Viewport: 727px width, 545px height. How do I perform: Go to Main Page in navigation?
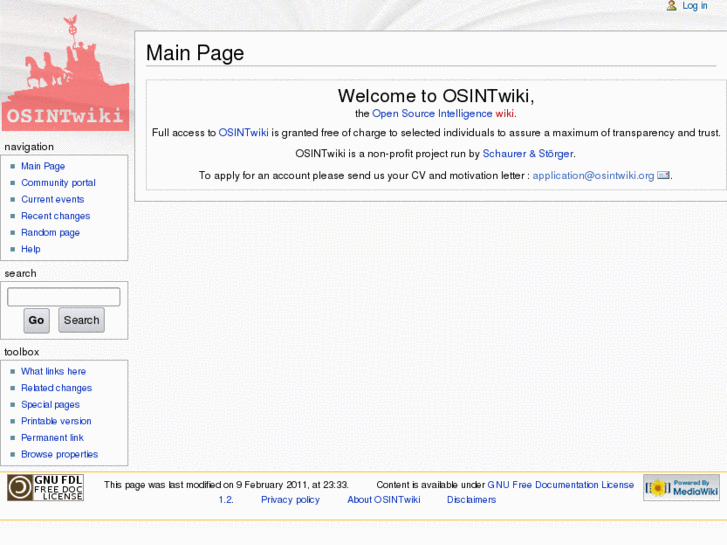click(x=43, y=166)
